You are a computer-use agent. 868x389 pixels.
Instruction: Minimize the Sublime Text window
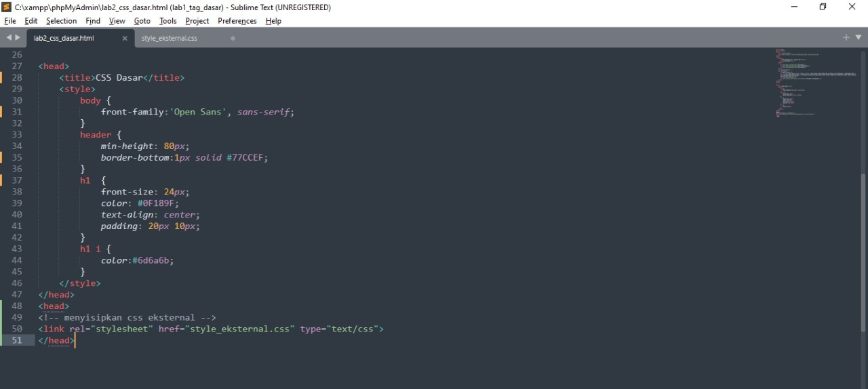tap(794, 7)
